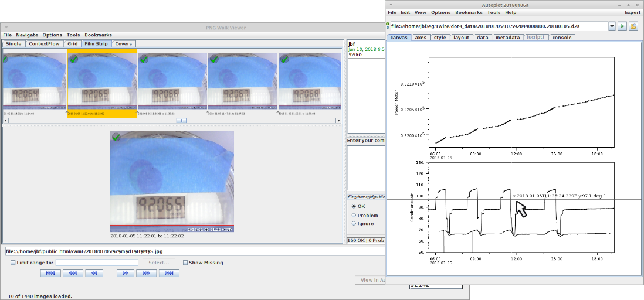Click the Limit range to text field

97,262
